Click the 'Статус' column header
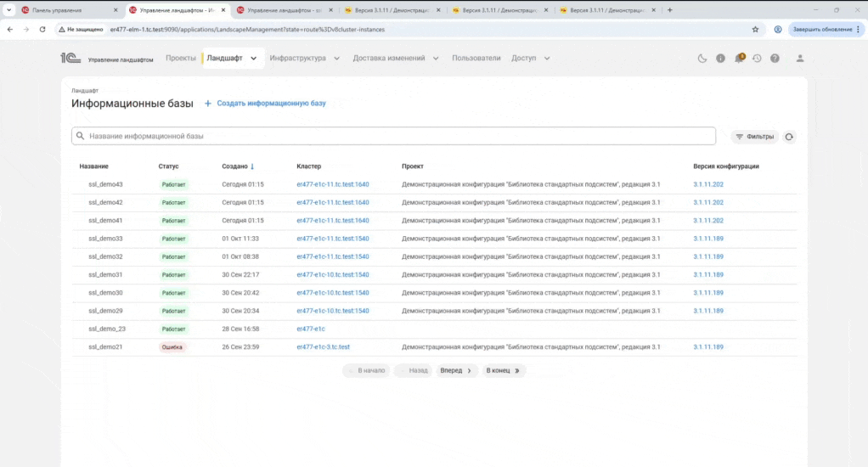This screenshot has height=467, width=868. click(x=168, y=166)
